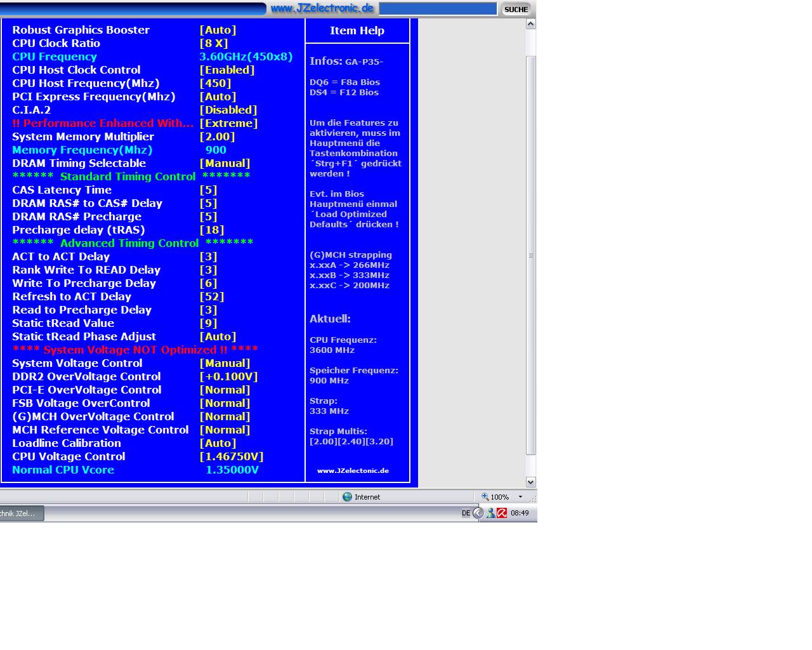Select the Robust Graphics Booster [Auto] value
The height and width of the screenshot is (650, 812).
pos(218,30)
